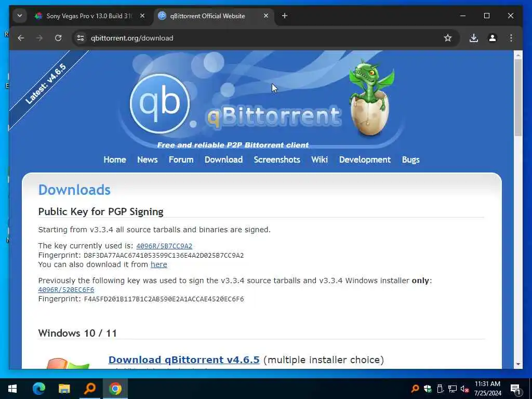Open the Windows Start menu
This screenshot has height=399, width=532.
12,389
